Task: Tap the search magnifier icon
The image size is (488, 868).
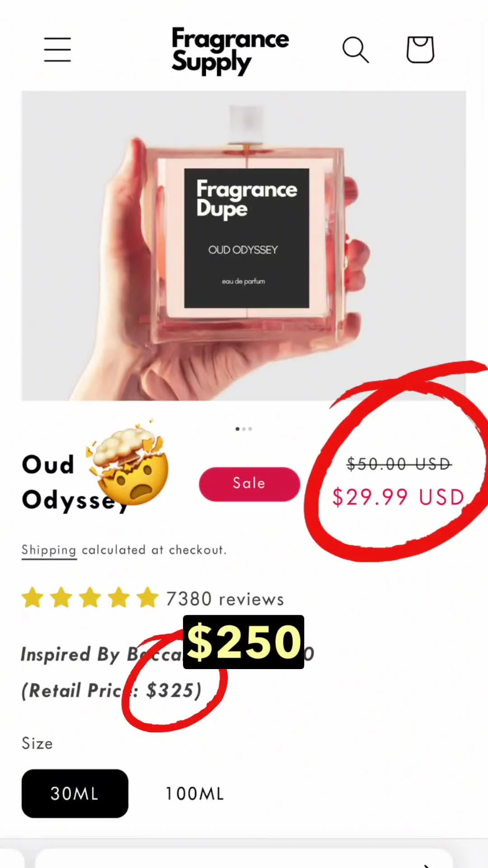Action: click(x=356, y=50)
